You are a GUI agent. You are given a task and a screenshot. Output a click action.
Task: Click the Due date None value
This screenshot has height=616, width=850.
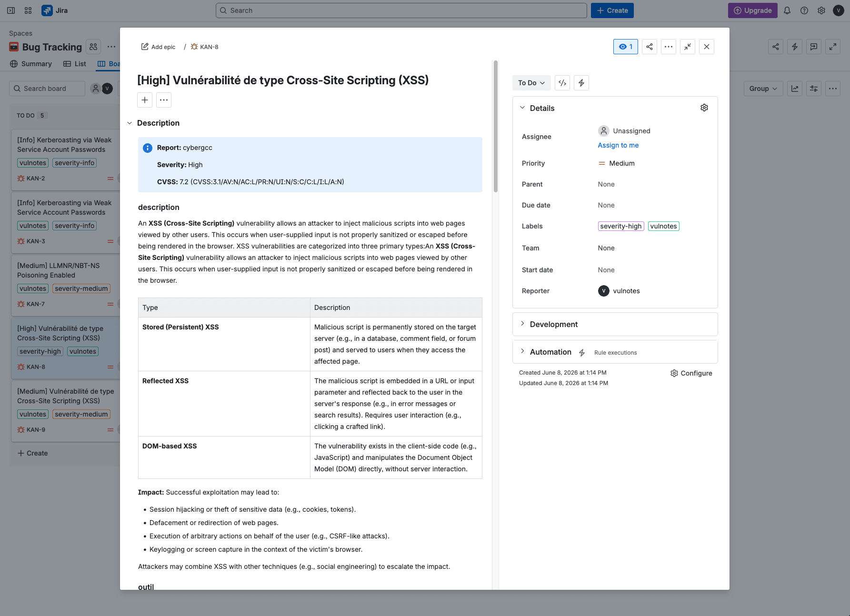606,205
